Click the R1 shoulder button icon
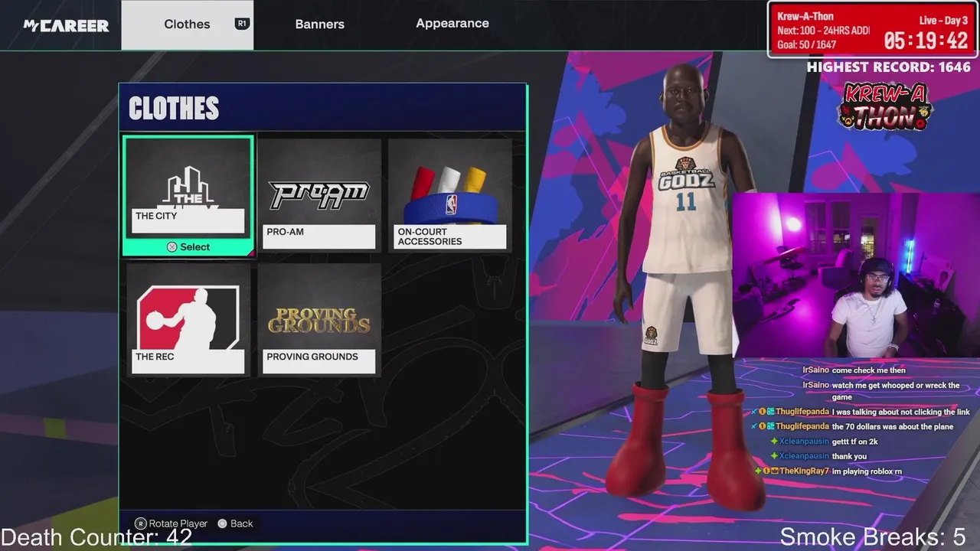The height and width of the screenshot is (551, 980). tap(242, 24)
